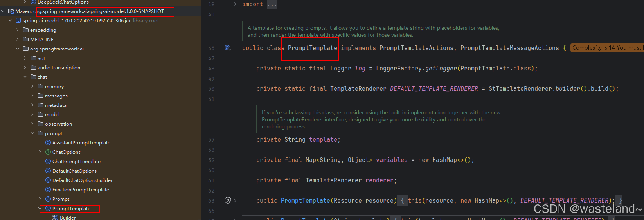Viewport: 644px width, 220px height.
Task: Click the renderer field name on line 61
Action: [x=380, y=180]
